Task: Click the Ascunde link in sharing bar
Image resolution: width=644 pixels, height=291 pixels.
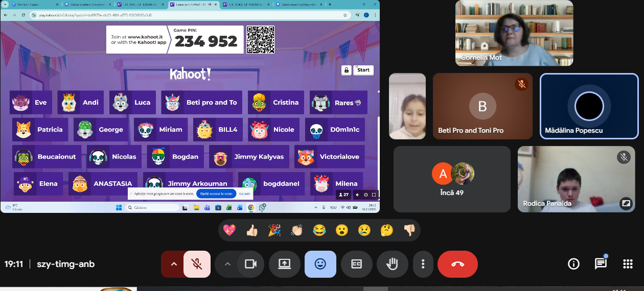Action: pyautogui.click(x=244, y=193)
